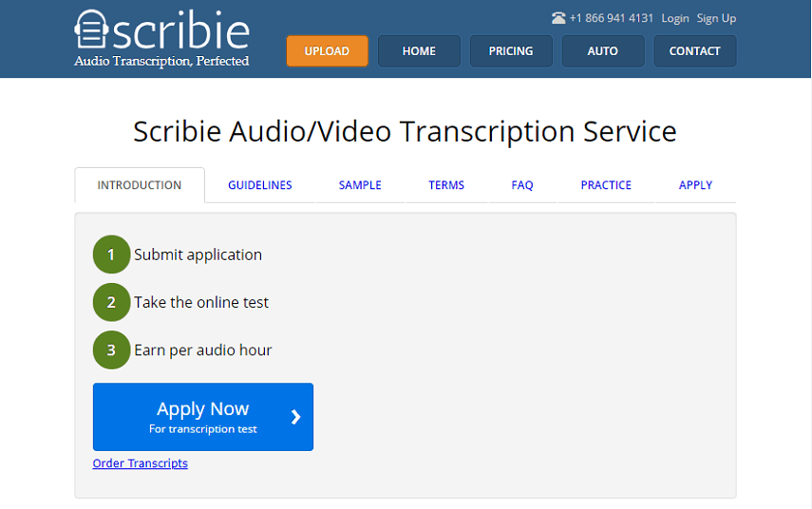This screenshot has height=509, width=812.
Task: Click the Apply Now button
Action: click(x=203, y=417)
